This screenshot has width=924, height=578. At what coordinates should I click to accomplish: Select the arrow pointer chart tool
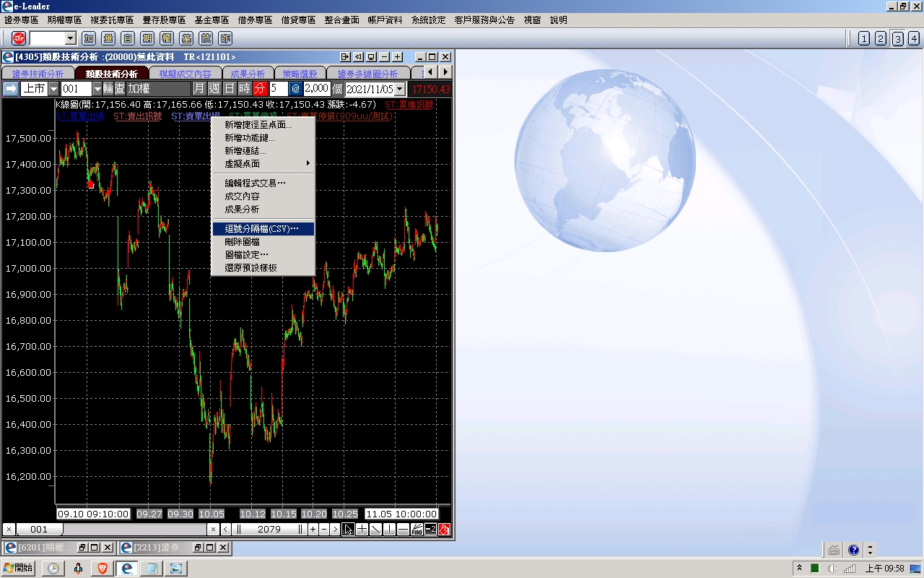click(348, 530)
